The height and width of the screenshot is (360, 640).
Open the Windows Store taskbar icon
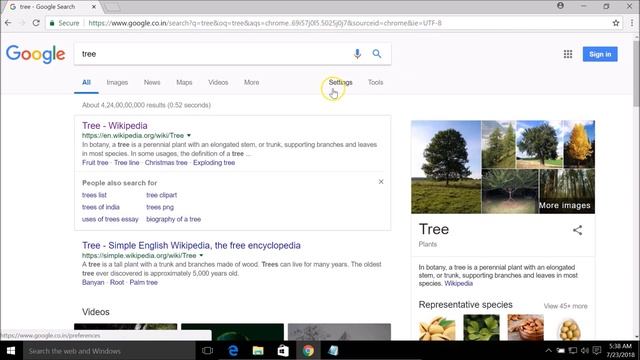pyautogui.click(x=283, y=351)
